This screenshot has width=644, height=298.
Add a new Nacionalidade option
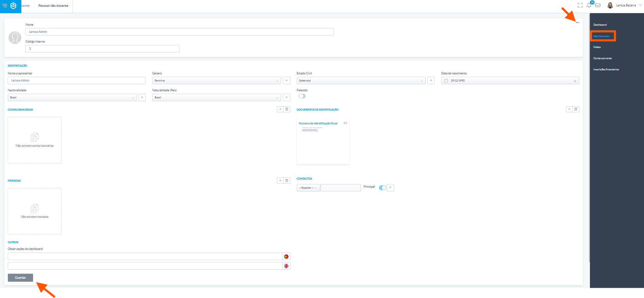click(x=142, y=97)
